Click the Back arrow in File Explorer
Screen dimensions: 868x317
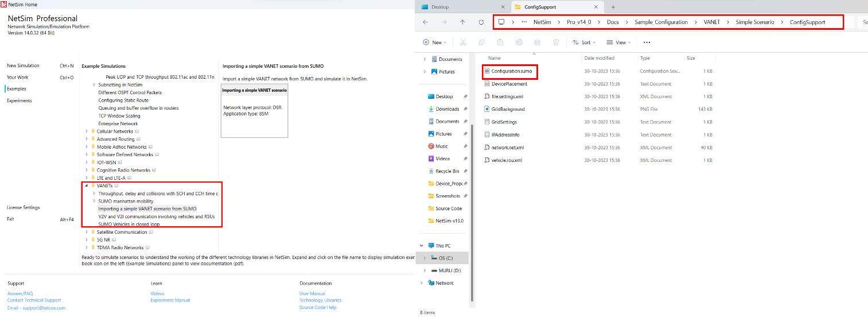coord(425,22)
